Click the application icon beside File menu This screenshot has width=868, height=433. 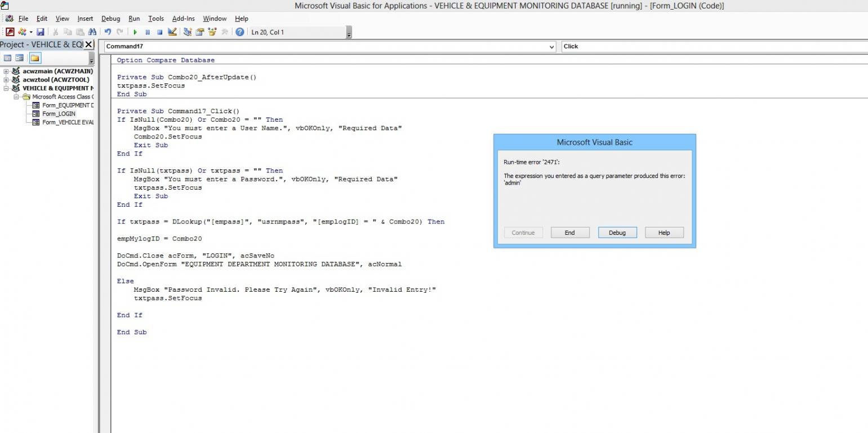9,19
